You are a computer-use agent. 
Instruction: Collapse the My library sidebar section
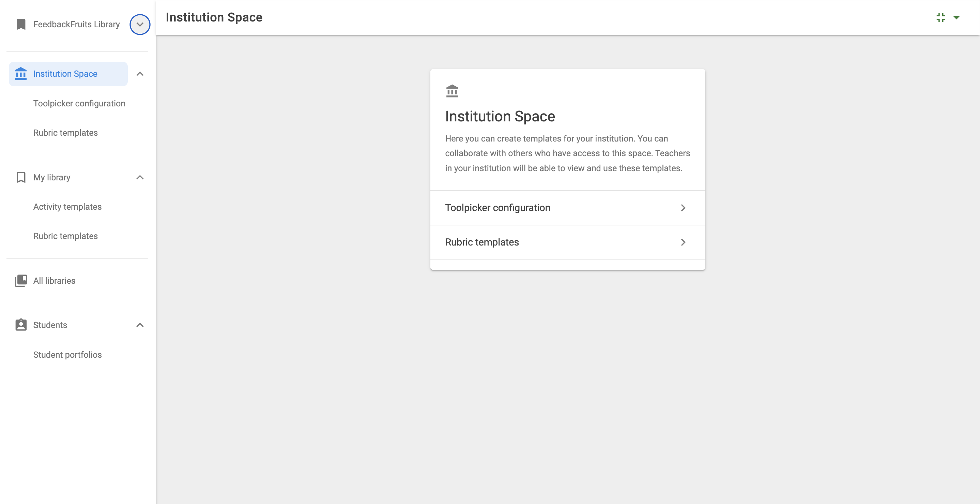(140, 177)
